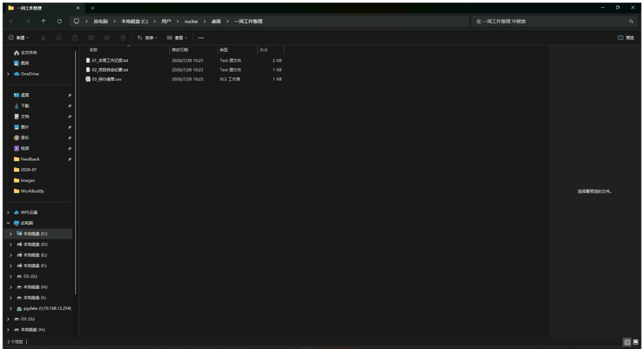Screen dimensions: 644x349
Task: Click the Share icon in toolbar
Action: 107,38
